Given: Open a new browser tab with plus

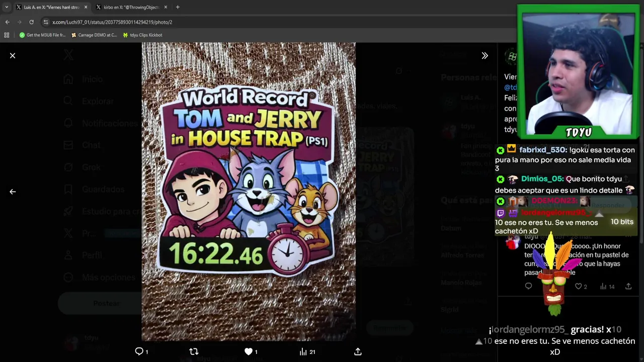Looking at the screenshot, I should [178, 7].
